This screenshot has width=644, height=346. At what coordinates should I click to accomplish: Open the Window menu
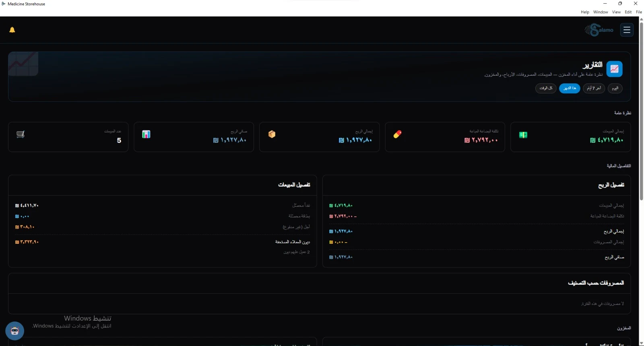601,12
